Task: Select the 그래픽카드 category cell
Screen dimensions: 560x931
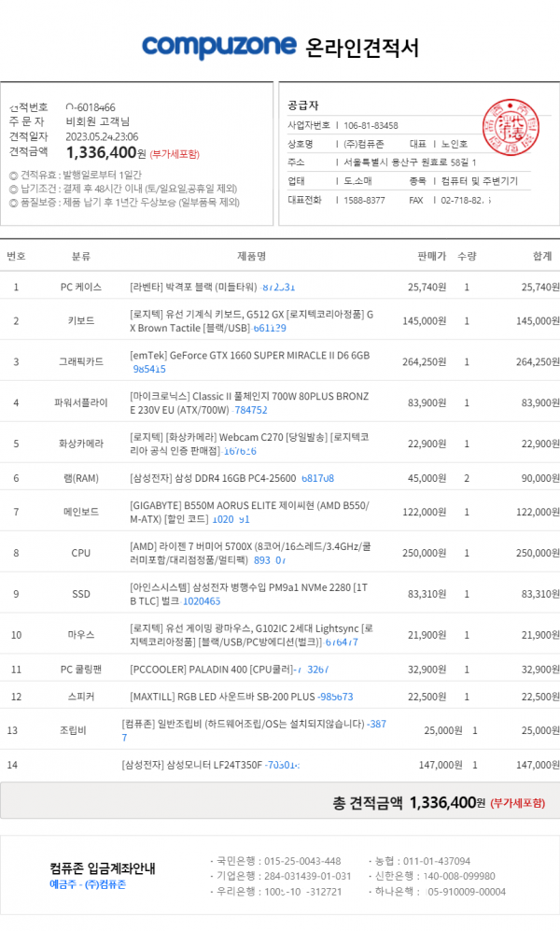Action: pos(80,361)
